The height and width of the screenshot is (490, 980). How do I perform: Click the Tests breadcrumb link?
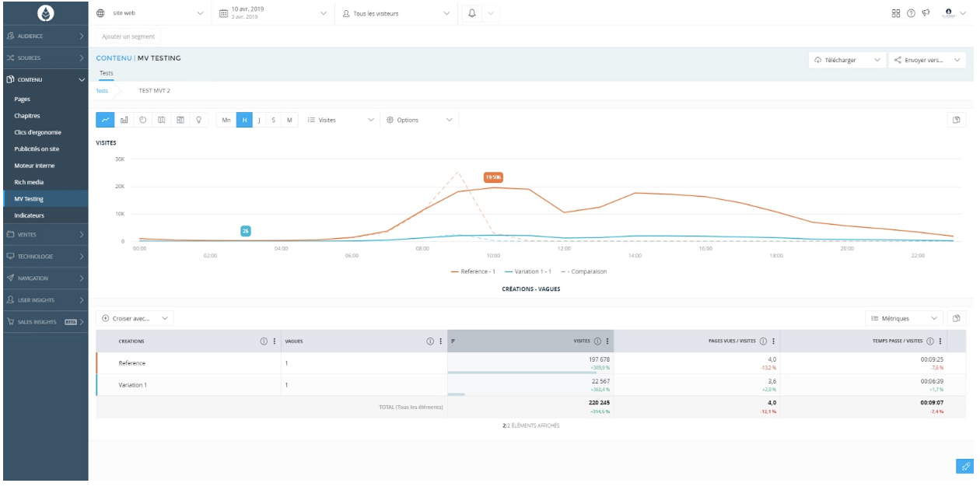point(102,90)
